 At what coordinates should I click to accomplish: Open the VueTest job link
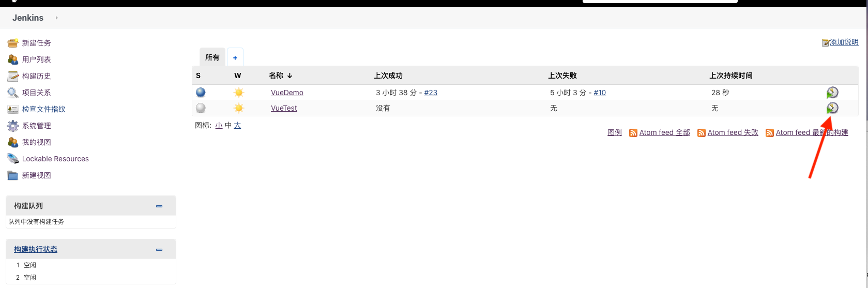tap(284, 108)
